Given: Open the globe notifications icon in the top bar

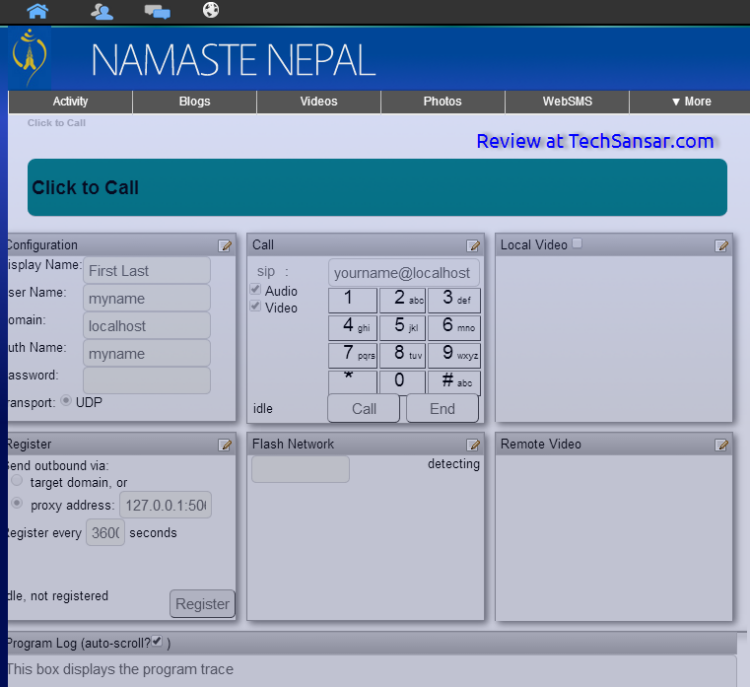Looking at the screenshot, I should pos(211,10).
